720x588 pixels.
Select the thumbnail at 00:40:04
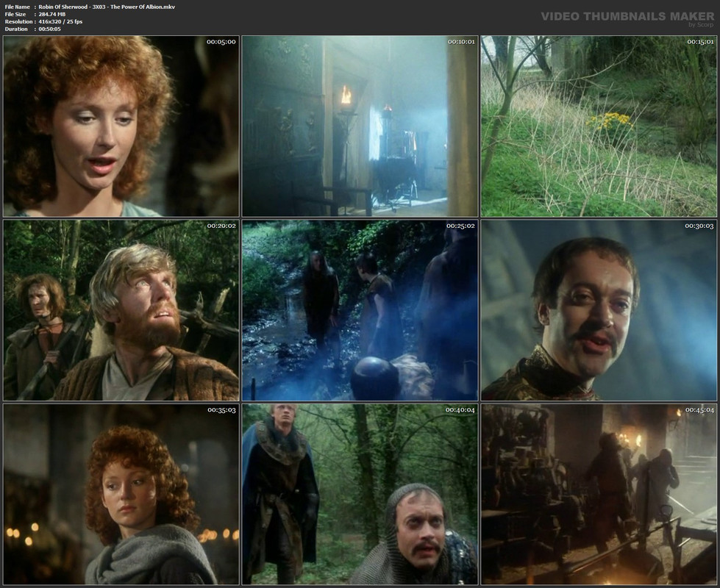pyautogui.click(x=360, y=495)
